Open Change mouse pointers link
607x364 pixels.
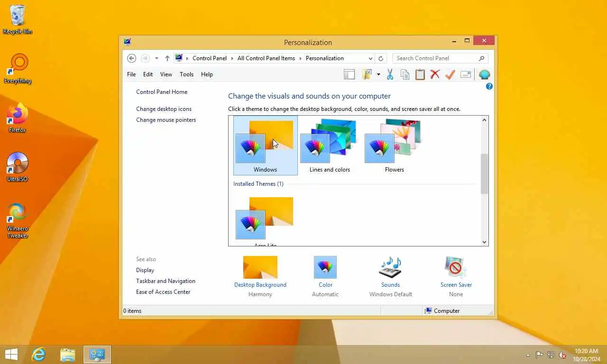pos(166,120)
